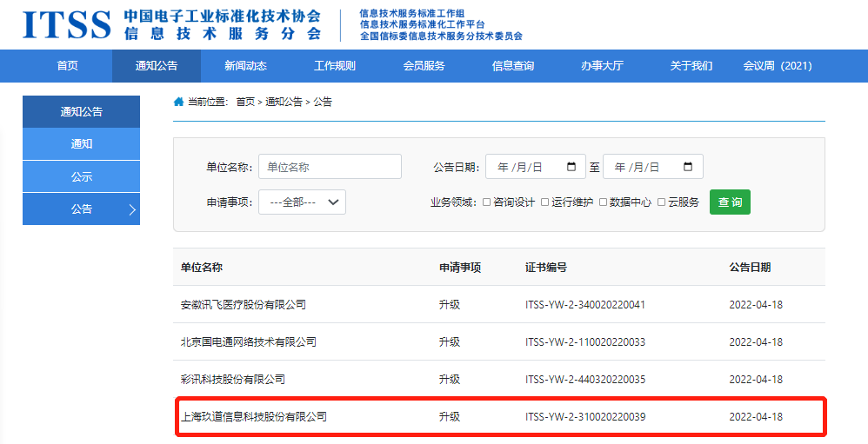This screenshot has width=868, height=444.
Task: Focus the start 公告日期 date field
Action: point(535,167)
